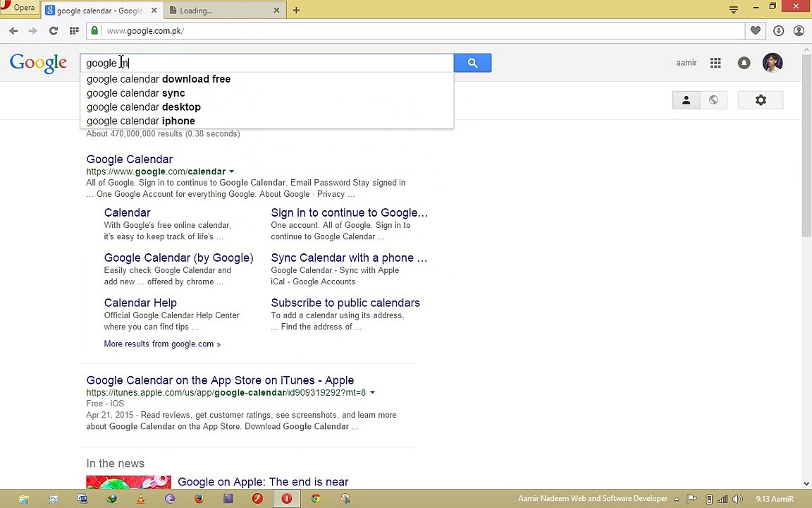Open the Flash taskbar icon

pos(257,499)
